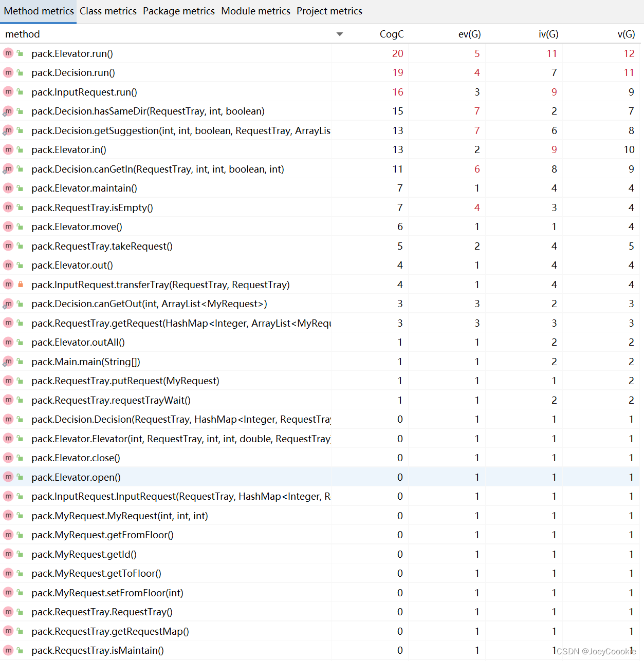Image resolution: width=644 pixels, height=661 pixels.
Task: Sort by the v(G) column header
Action: point(626,34)
